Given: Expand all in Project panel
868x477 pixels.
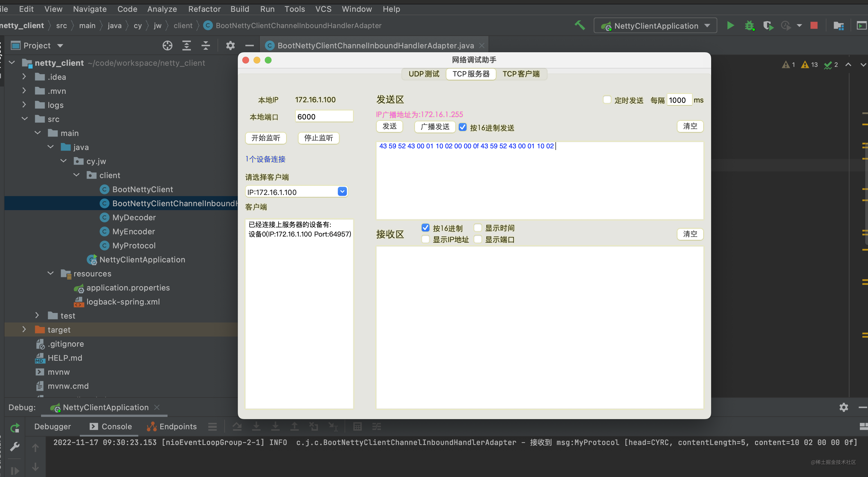Looking at the screenshot, I should (x=186, y=46).
